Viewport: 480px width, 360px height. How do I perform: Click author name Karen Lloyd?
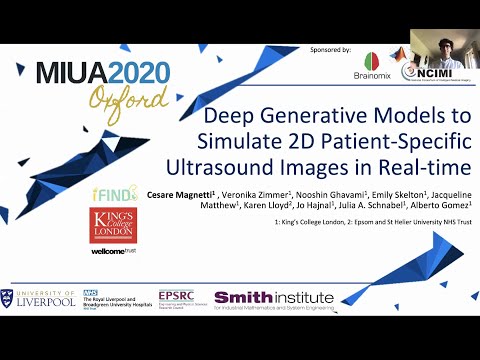tap(268, 205)
